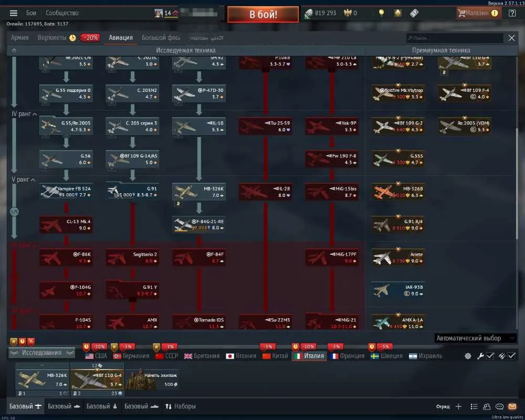Click Нанять экипаж crew slot
The width and height of the screenshot is (525, 420).
coord(152,380)
